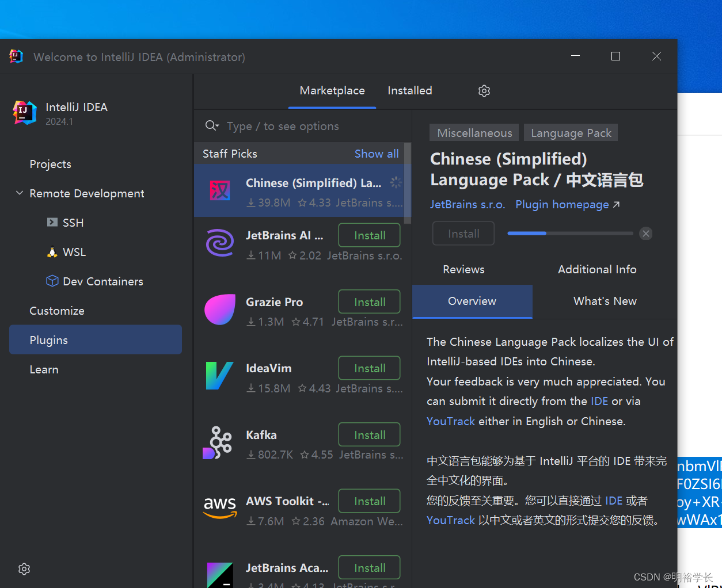This screenshot has width=722, height=588.
Task: Click the Remote Development label
Action: [87, 193]
